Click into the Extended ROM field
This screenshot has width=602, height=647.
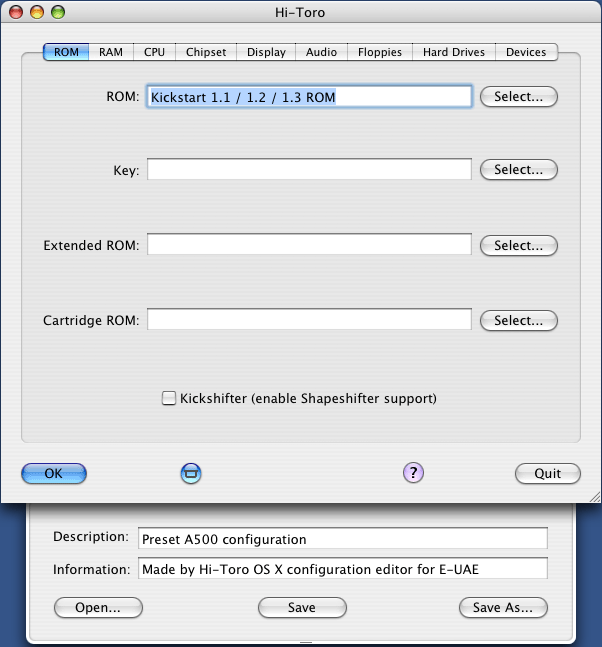pos(309,244)
